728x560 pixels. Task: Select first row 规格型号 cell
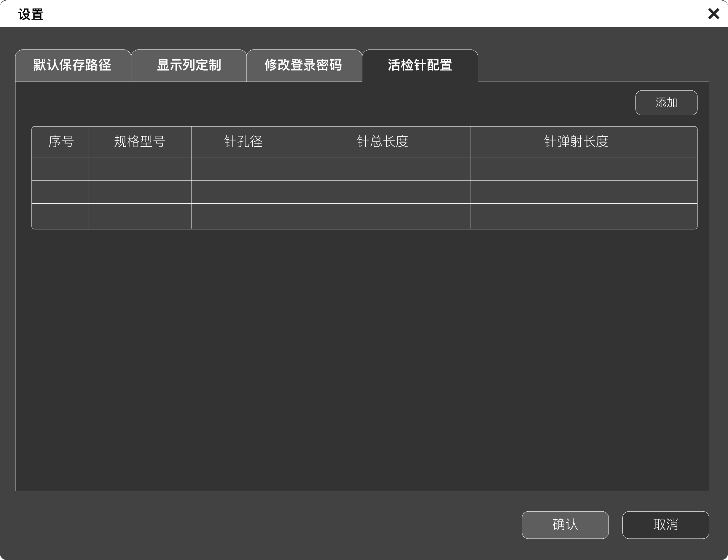tap(140, 169)
